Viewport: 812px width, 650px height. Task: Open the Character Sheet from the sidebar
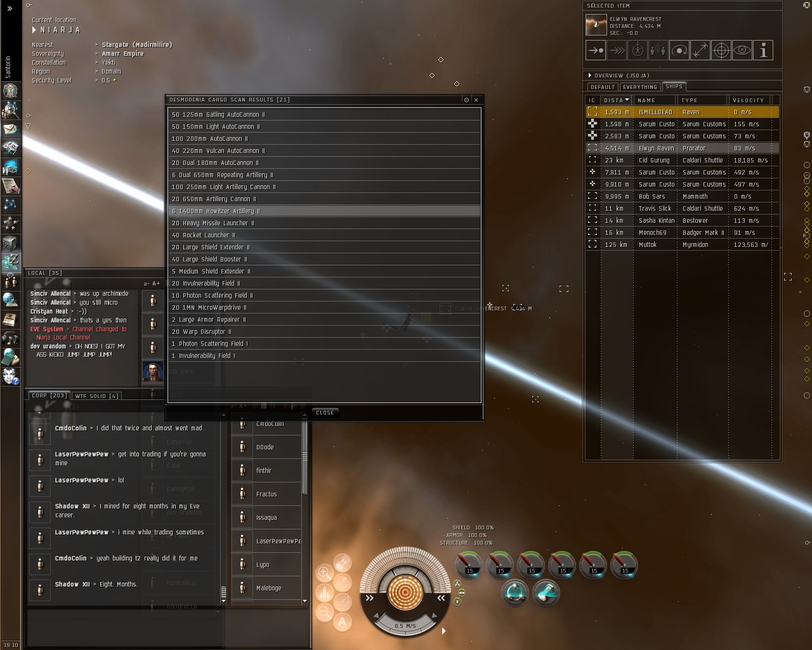pyautogui.click(x=10, y=91)
